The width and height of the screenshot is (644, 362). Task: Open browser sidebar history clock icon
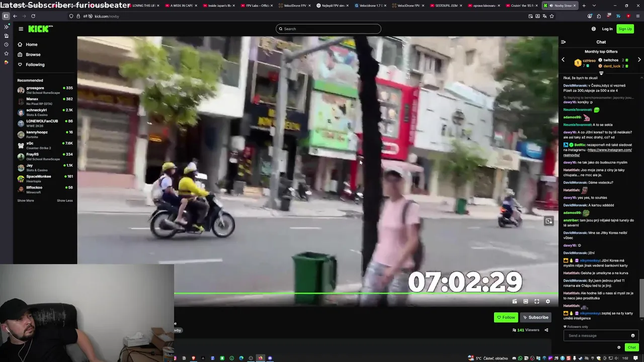coord(6,44)
